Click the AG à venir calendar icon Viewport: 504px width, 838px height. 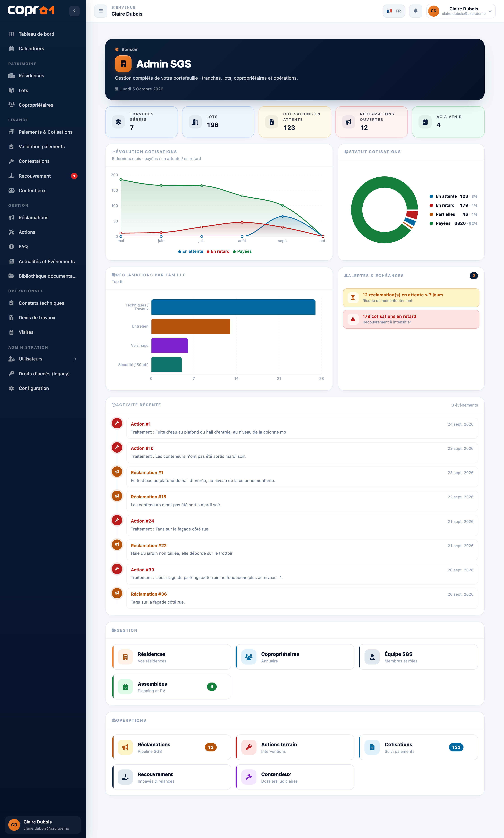[425, 122]
